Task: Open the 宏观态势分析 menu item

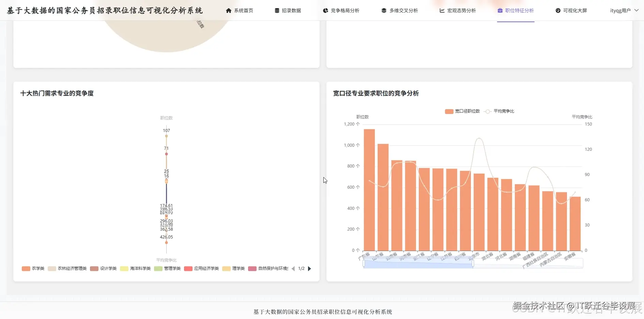Action: 458,11
